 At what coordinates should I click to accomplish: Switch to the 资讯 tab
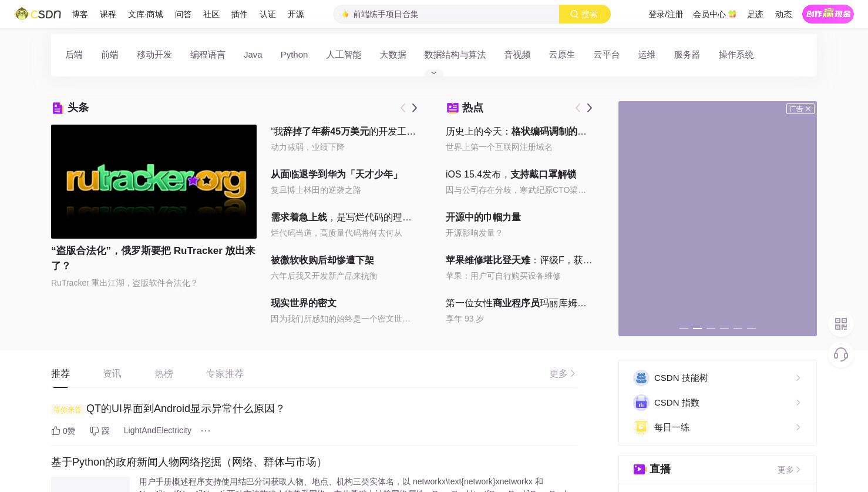tap(112, 374)
